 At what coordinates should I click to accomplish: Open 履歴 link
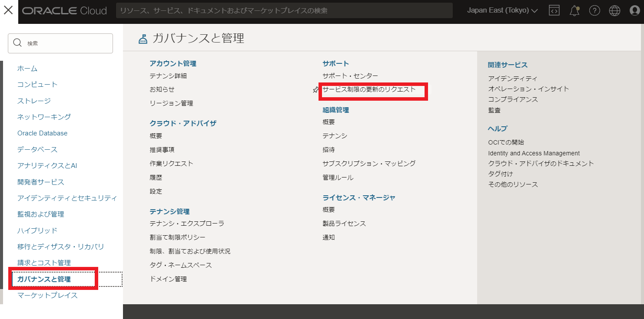(156, 178)
